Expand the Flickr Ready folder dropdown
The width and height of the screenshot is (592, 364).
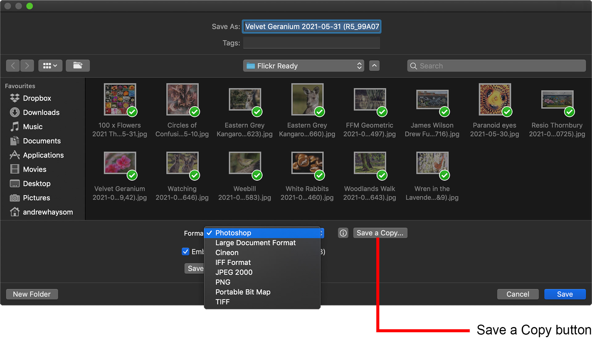303,66
